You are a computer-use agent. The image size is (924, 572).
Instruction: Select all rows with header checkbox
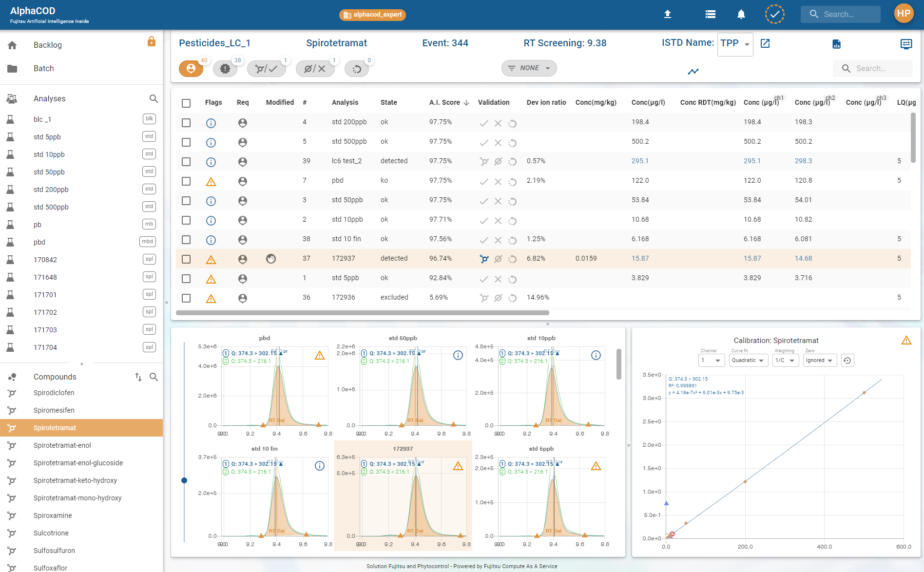pos(186,103)
